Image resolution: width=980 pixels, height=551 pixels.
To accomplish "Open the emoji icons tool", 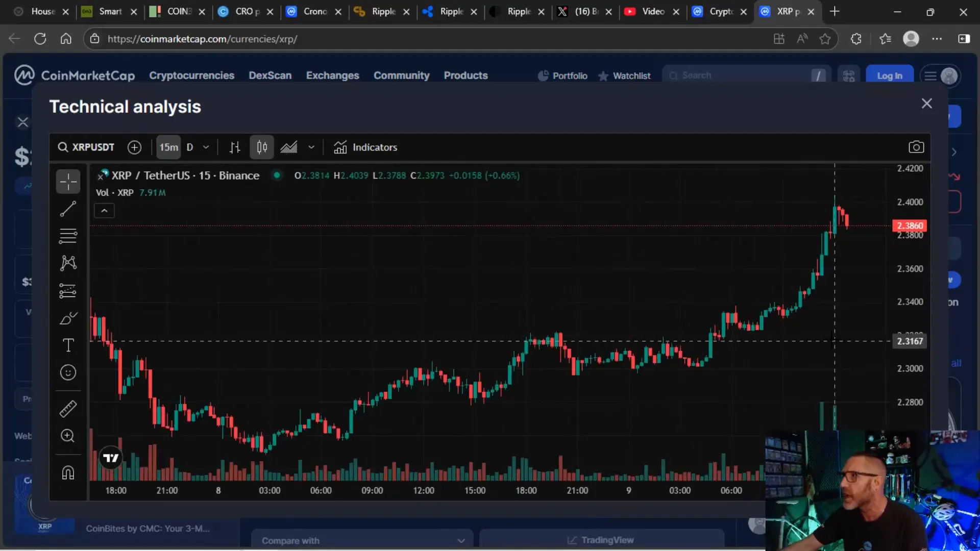I will pos(68,372).
